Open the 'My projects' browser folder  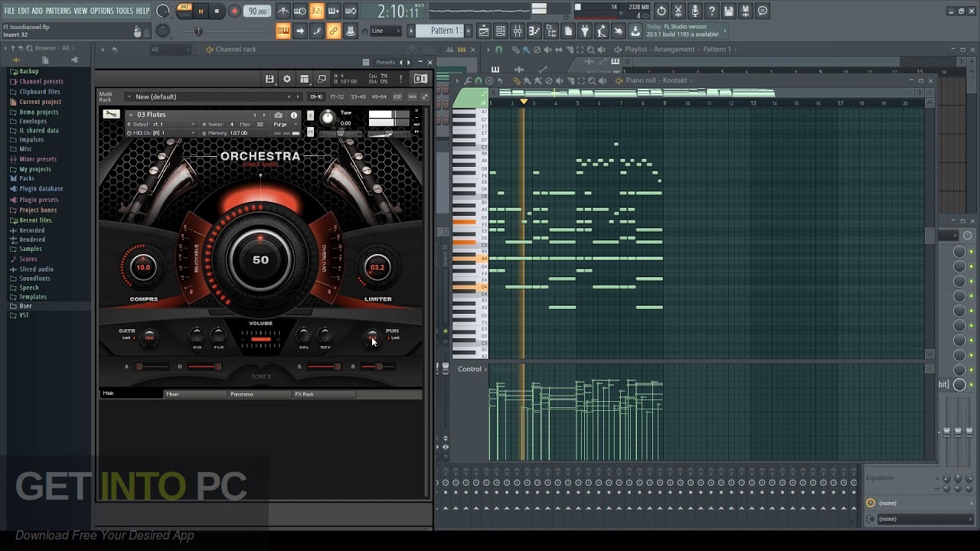pos(35,169)
